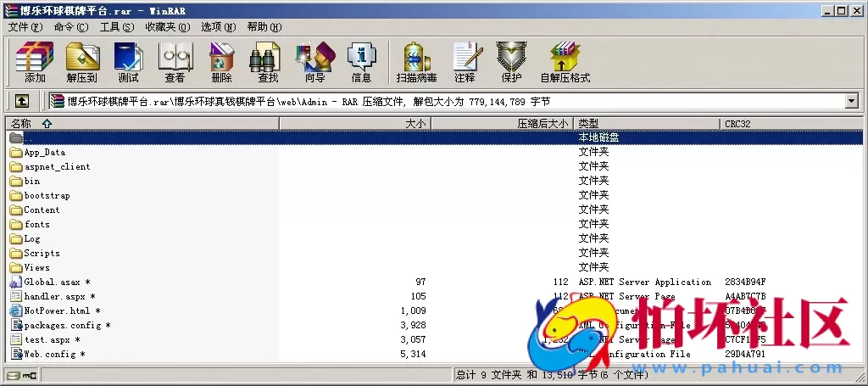Select the aspnet_client folder icon
Viewport: 868px width, 386px height.
click(x=16, y=166)
